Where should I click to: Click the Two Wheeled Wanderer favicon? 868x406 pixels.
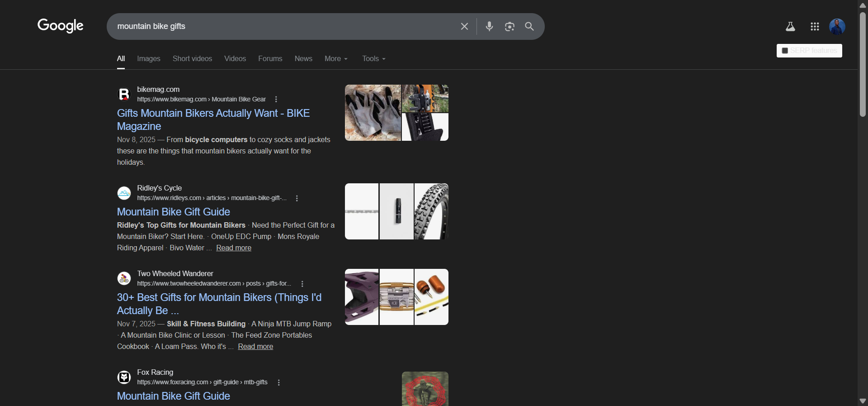124,278
